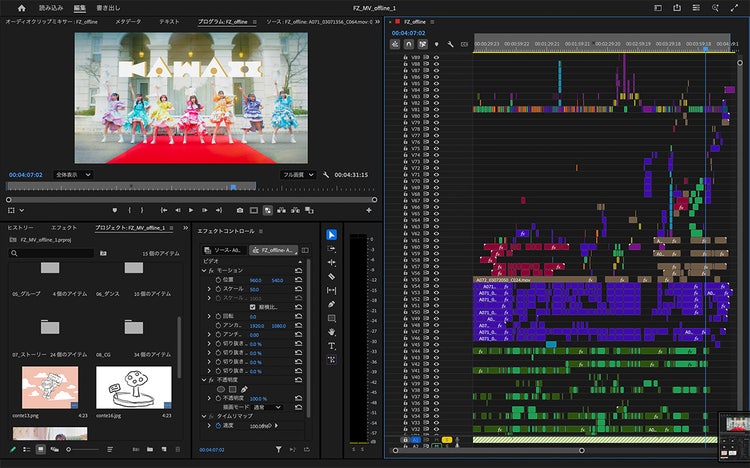Click the project thumbnail size slider
This screenshot has height=468, width=750.
pyautogui.click(x=68, y=450)
